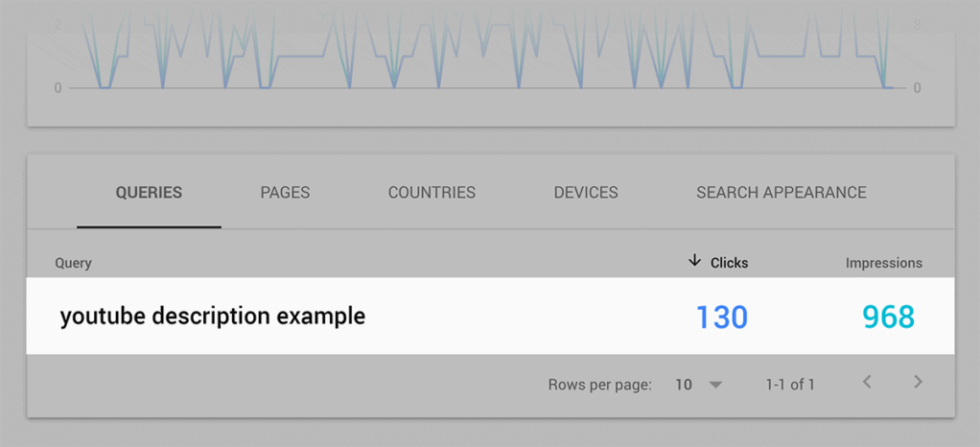Screen dimensions: 980x447
Task: Expand the rows per page dropdown arrow
Action: (715, 385)
